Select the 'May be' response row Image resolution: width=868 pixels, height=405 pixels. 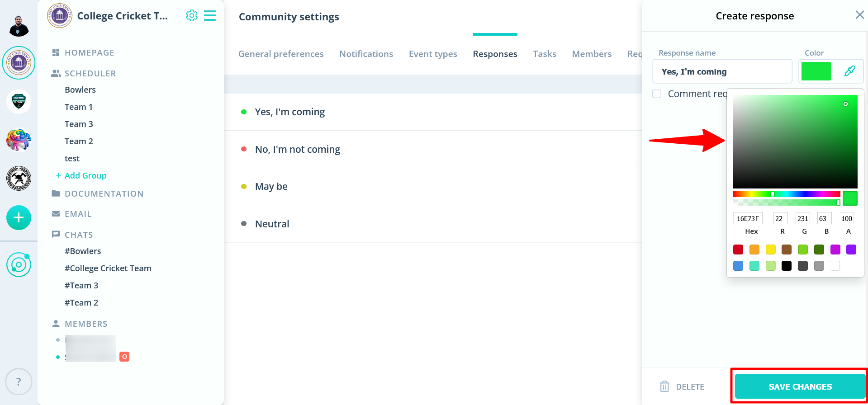(433, 187)
